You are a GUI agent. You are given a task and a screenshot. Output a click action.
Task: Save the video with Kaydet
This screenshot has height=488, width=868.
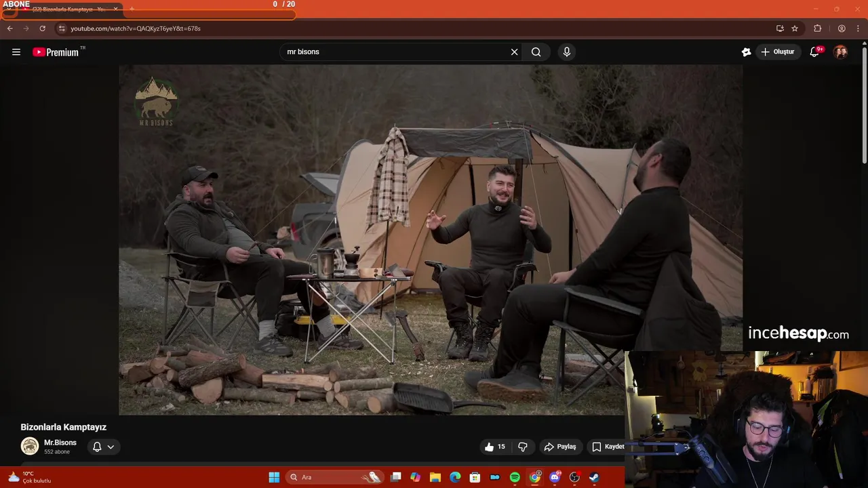point(608,447)
